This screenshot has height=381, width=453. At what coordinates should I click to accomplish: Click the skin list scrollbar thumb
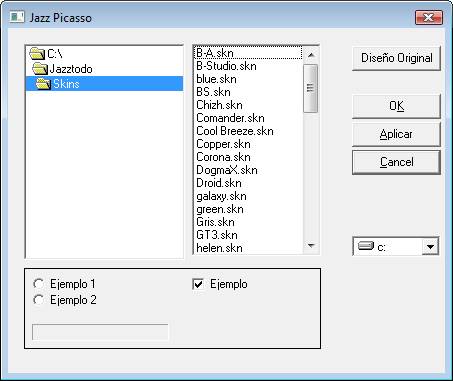pos(310,88)
